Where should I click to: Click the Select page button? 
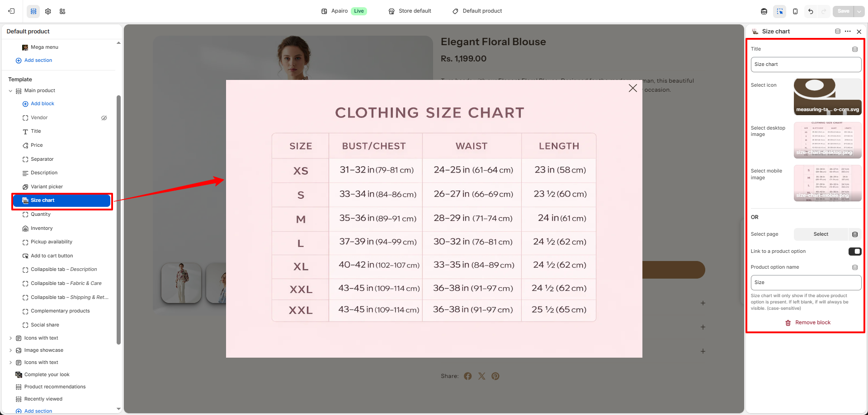[x=821, y=234]
